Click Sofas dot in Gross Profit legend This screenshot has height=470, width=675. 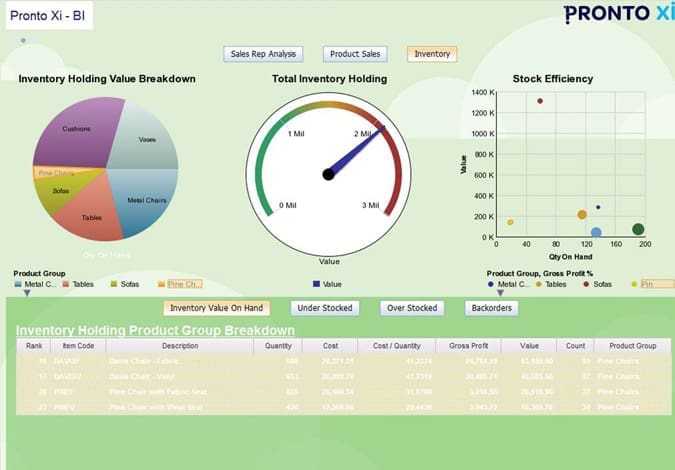586,284
